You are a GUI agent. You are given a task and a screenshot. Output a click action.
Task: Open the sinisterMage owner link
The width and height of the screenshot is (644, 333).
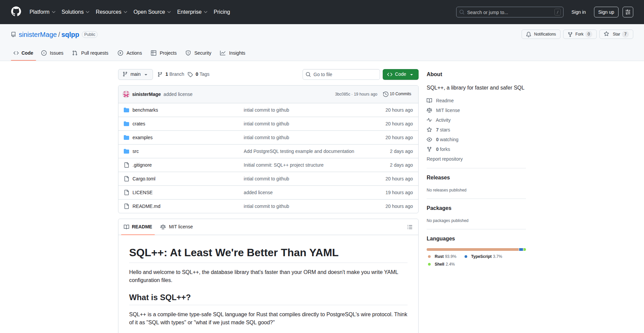tap(38, 35)
